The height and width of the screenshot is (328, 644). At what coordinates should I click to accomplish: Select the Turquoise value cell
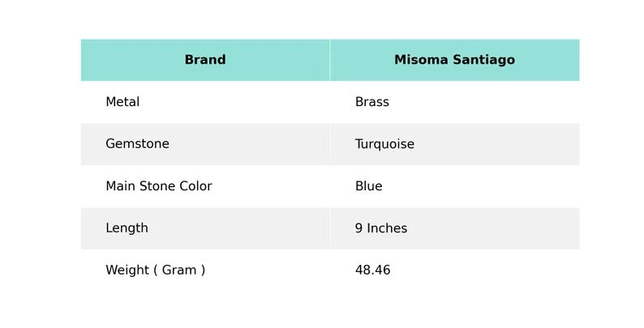[384, 144]
